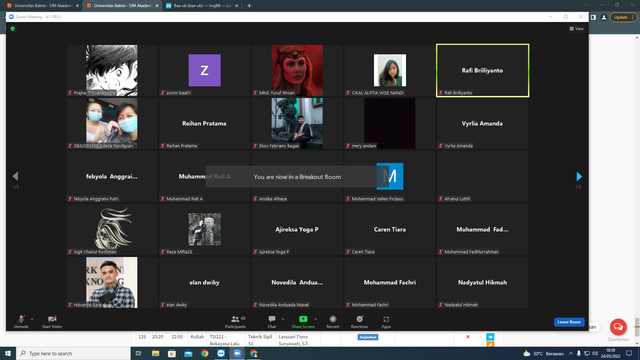Screen dimensions: 640x360
Task: Click the blue action icon in table row
Action: [x=490, y=337]
